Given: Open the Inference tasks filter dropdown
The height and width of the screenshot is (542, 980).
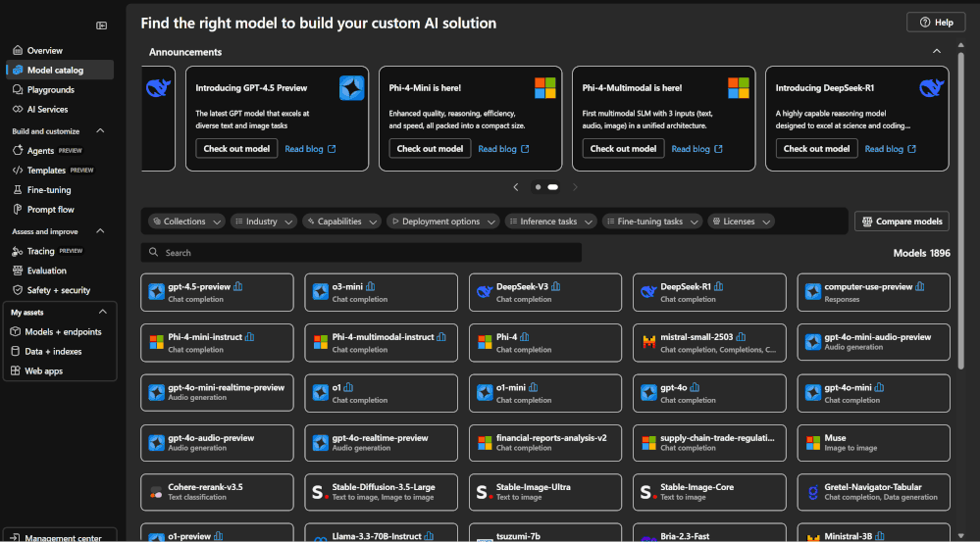Looking at the screenshot, I should pos(550,222).
